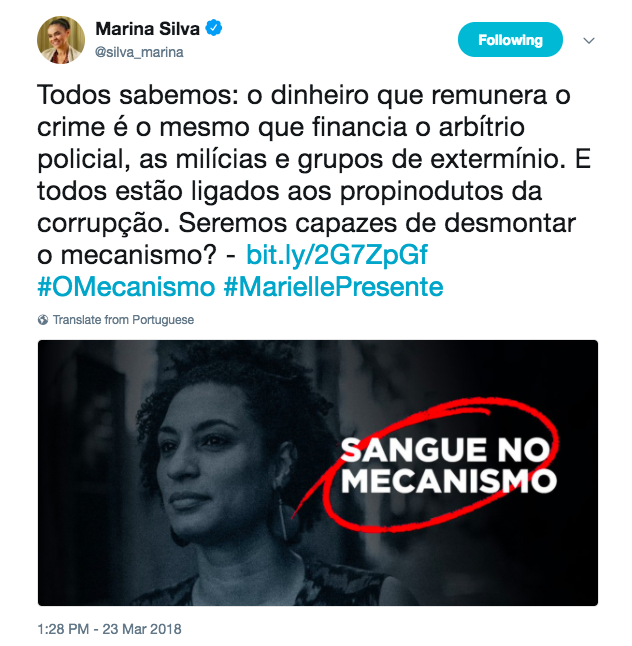The width and height of the screenshot is (632, 646).
Task: Open the bit.ly/2G7ZpGf link
Action: pos(337,254)
